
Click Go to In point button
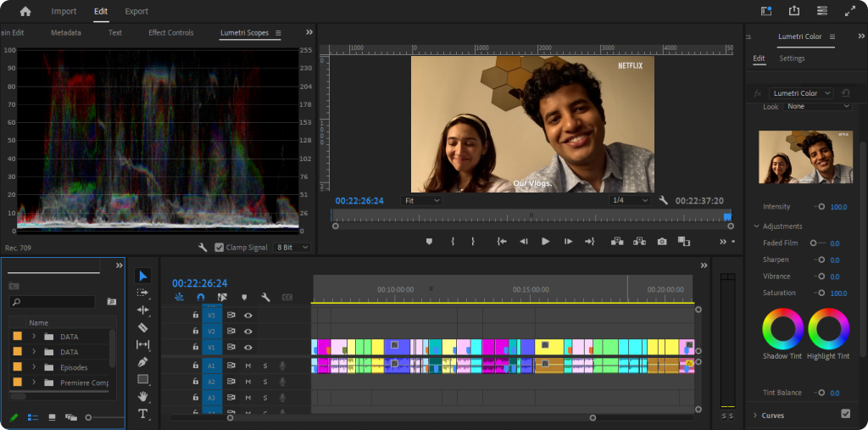pos(502,241)
